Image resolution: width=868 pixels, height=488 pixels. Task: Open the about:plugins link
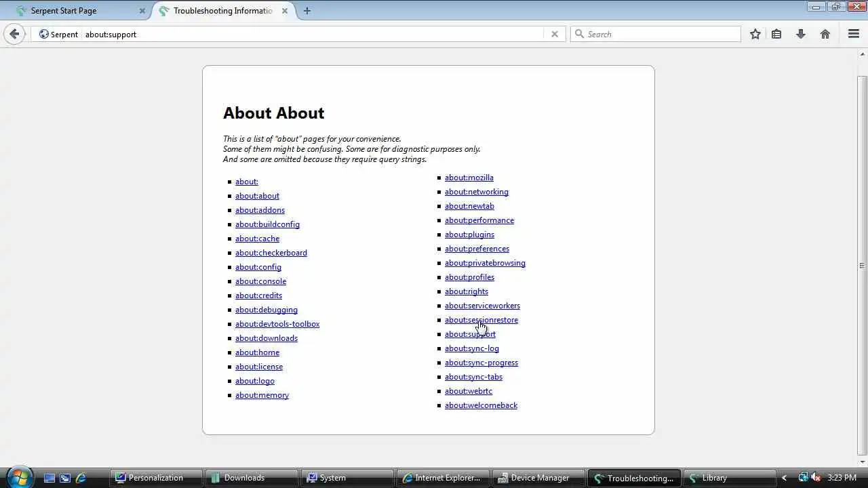pyautogui.click(x=469, y=235)
